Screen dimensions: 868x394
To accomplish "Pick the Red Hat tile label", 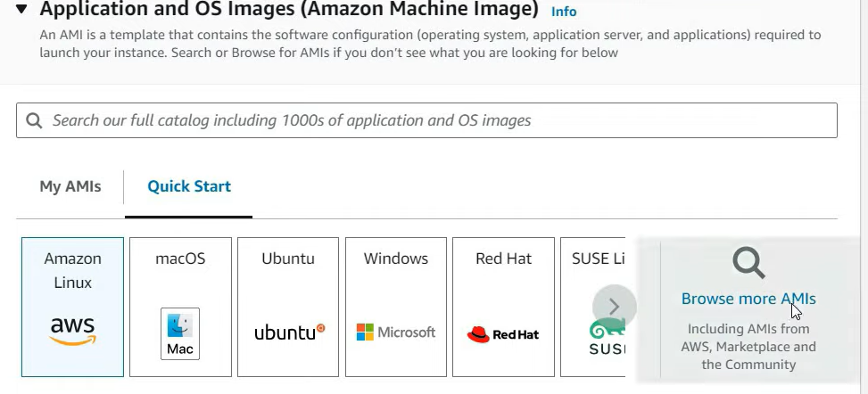I will (503, 259).
